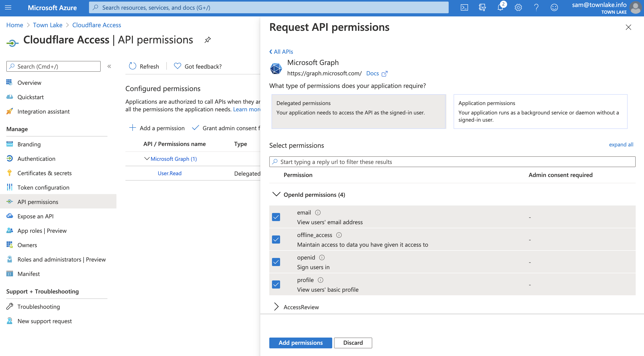Uncheck the email permission
Screen dimensions: 644x356
click(x=276, y=217)
